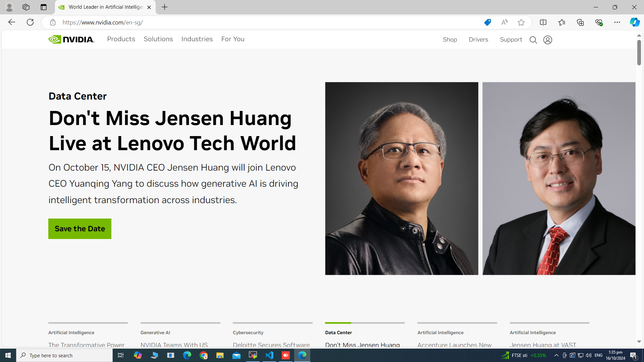
Task: Click the Data Center carousel progress bar
Action: [365, 323]
